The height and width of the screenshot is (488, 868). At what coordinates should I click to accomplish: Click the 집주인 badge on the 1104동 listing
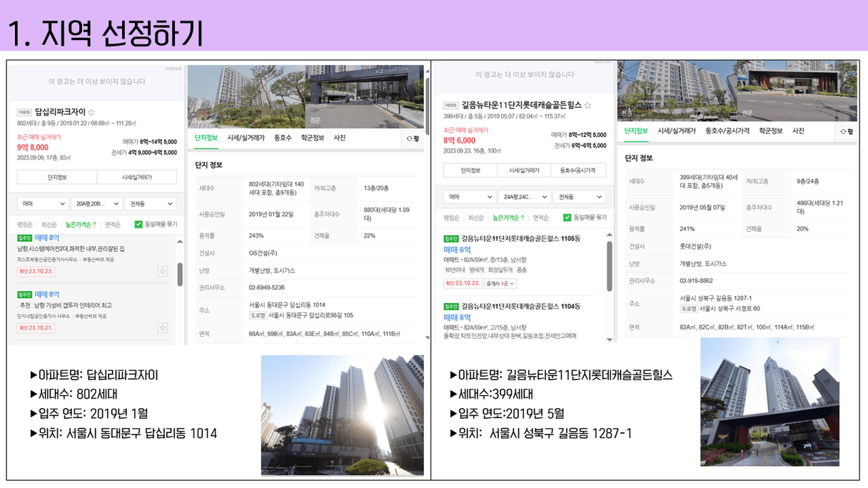[x=451, y=306]
